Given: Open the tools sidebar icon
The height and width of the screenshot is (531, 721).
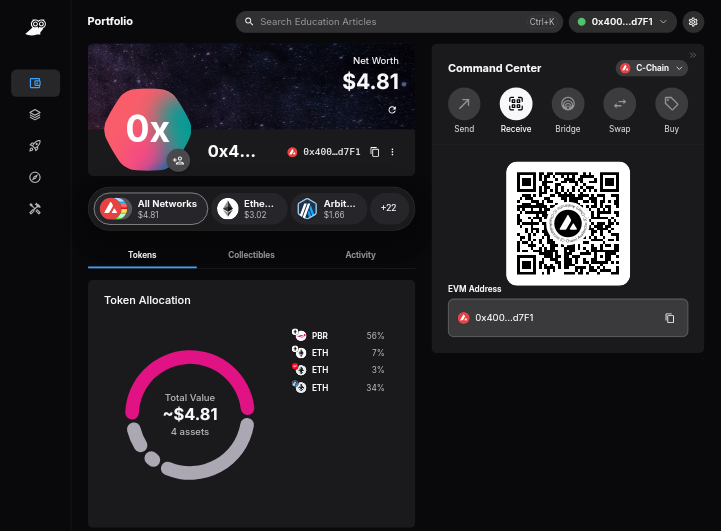Looking at the screenshot, I should point(35,209).
